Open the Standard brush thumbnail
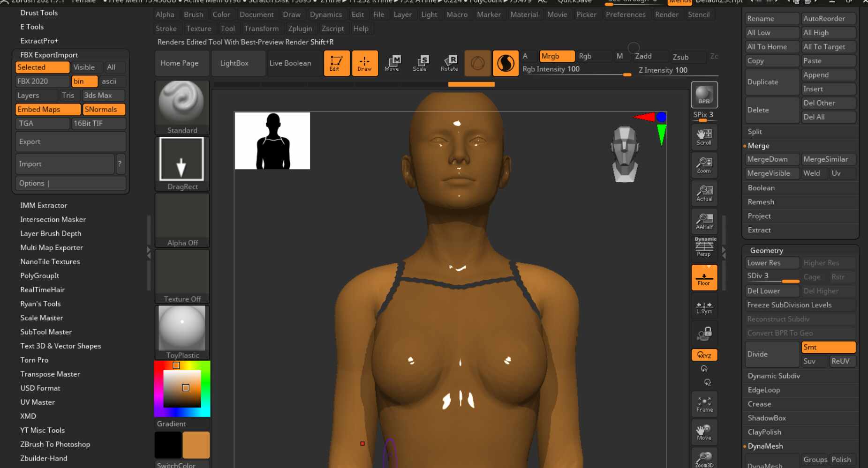This screenshot has height=468, width=868. coord(182,107)
